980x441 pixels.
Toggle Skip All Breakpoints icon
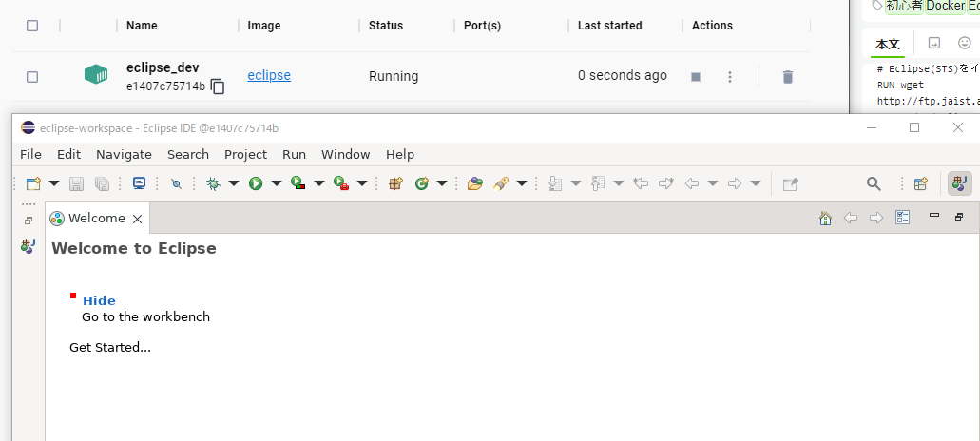click(176, 183)
